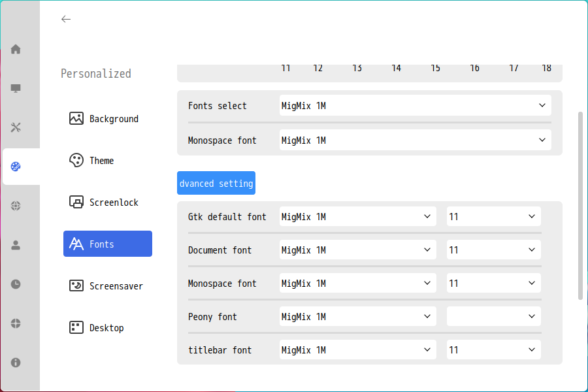Screen dimensions: 588x392
Task: Go back using the left arrow
Action: tap(66, 19)
